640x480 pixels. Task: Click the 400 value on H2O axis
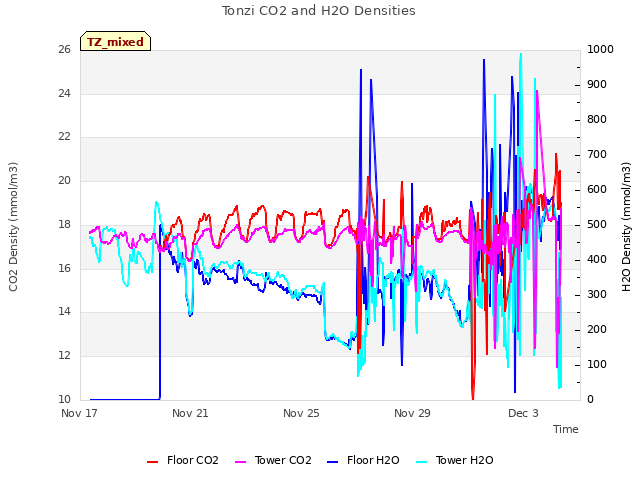click(597, 260)
